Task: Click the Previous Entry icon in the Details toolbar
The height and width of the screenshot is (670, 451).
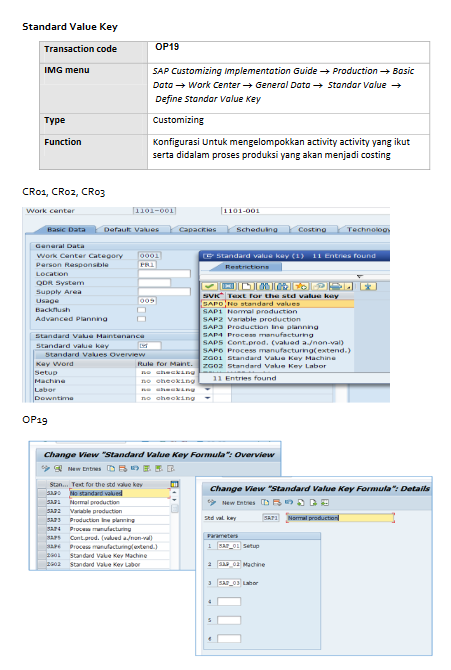Action: point(301,502)
